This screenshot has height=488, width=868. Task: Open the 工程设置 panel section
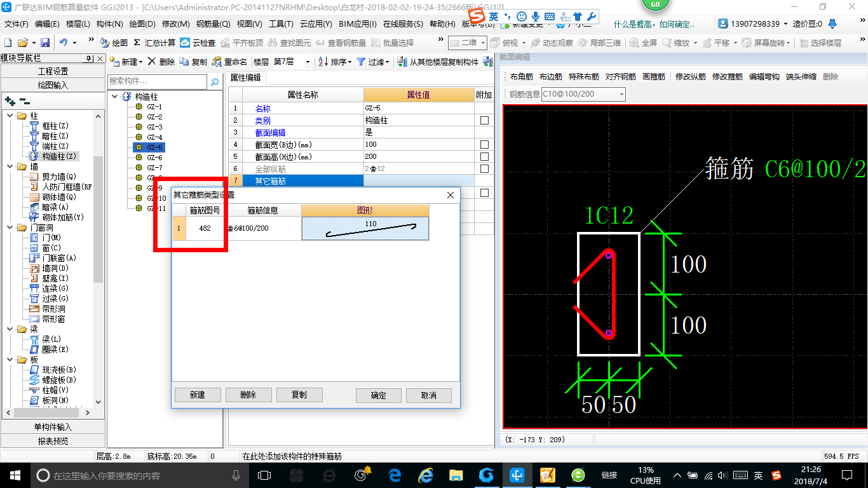click(x=53, y=71)
